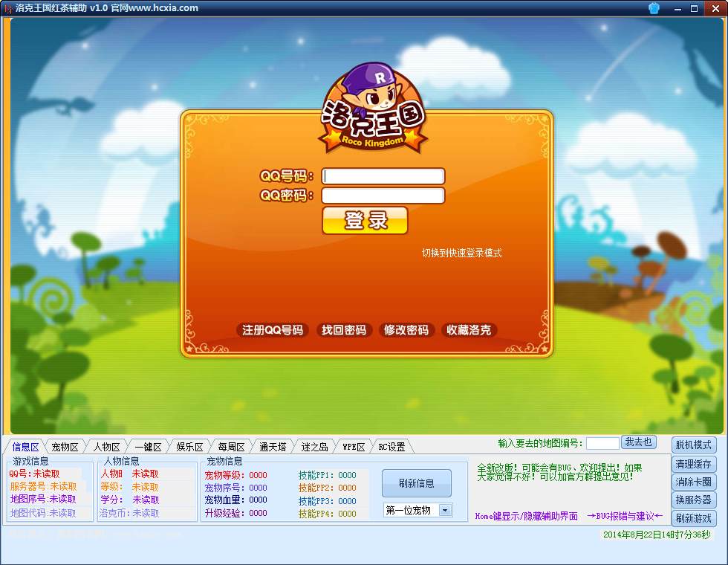This screenshot has width=728, height=565.
Task: Switch to the 人物区 tab
Action: 107,447
